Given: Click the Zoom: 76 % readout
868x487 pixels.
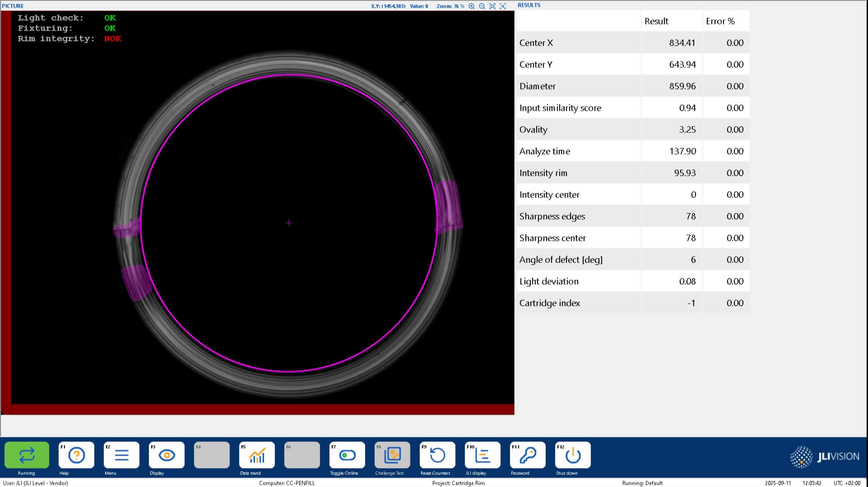Looking at the screenshot, I should point(450,6).
